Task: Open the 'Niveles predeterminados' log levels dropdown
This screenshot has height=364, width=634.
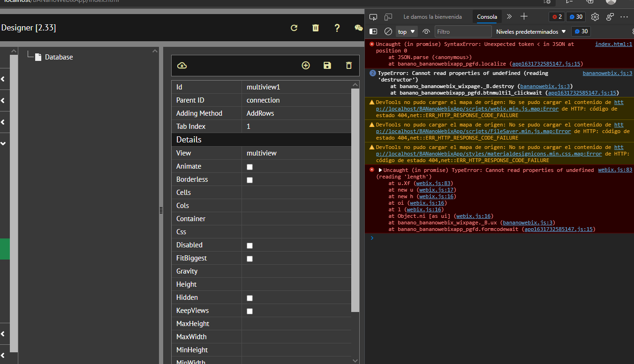Action: pyautogui.click(x=531, y=32)
